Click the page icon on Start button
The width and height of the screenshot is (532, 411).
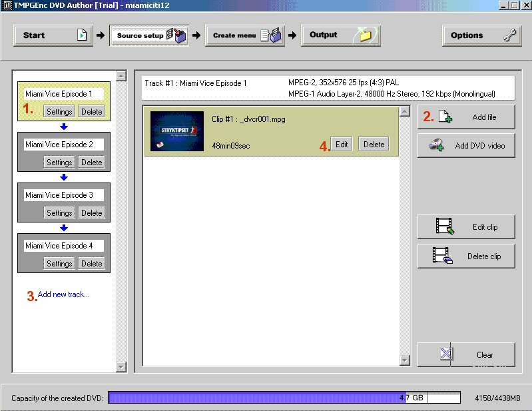(x=82, y=35)
